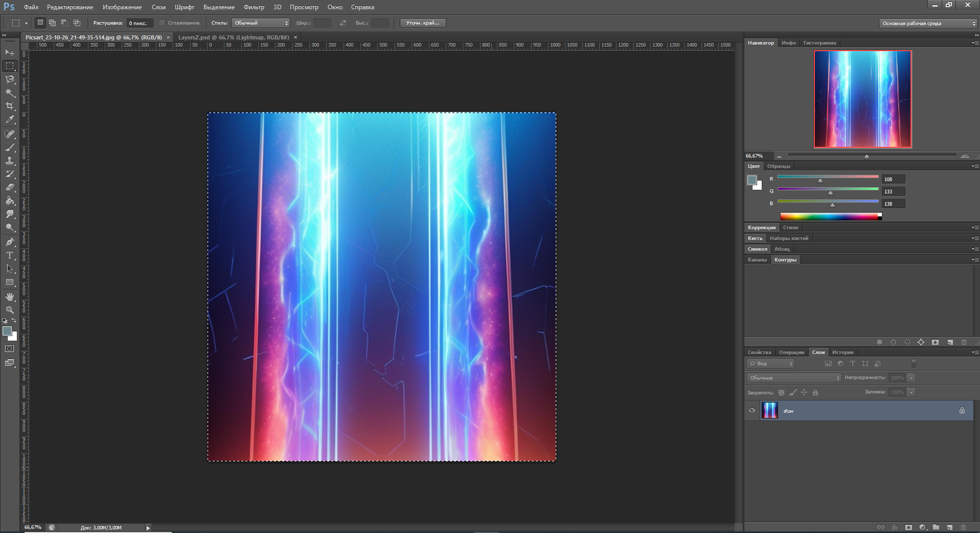The height and width of the screenshot is (533, 980).
Task: Enable the Сглаживание checkbox
Action: [x=162, y=23]
